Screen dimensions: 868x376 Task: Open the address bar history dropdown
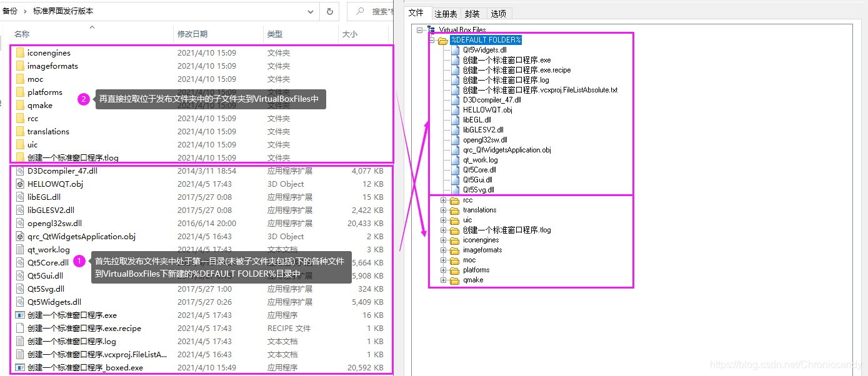point(310,11)
